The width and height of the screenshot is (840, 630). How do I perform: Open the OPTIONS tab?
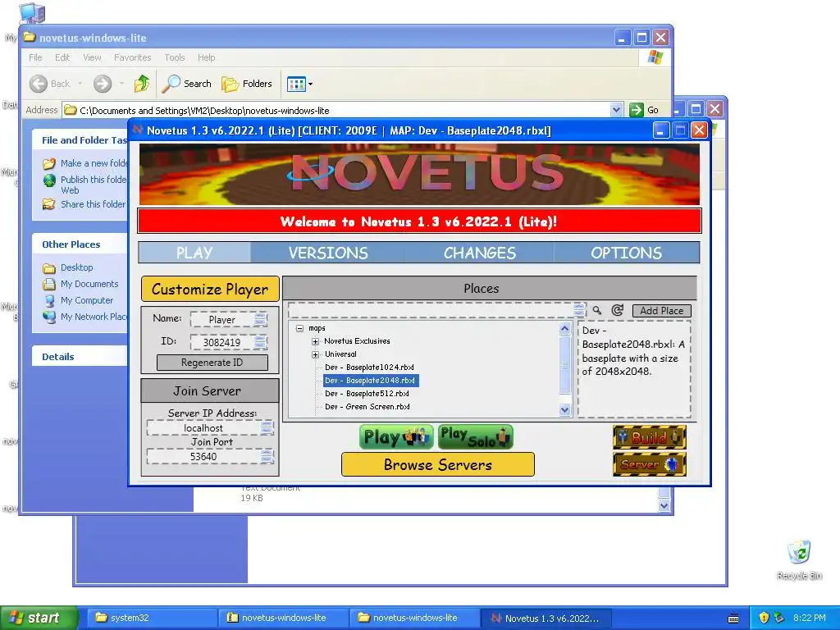coord(626,253)
